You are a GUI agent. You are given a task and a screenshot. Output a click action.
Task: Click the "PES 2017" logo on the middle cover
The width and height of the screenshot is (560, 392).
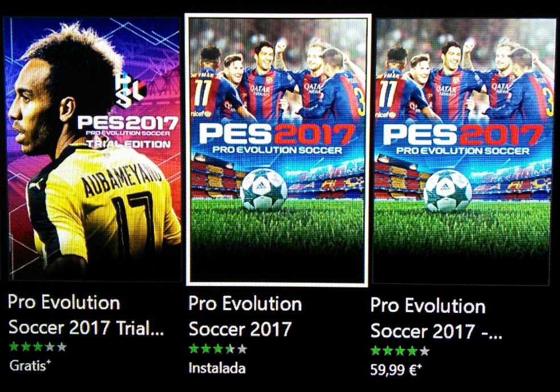(x=278, y=139)
